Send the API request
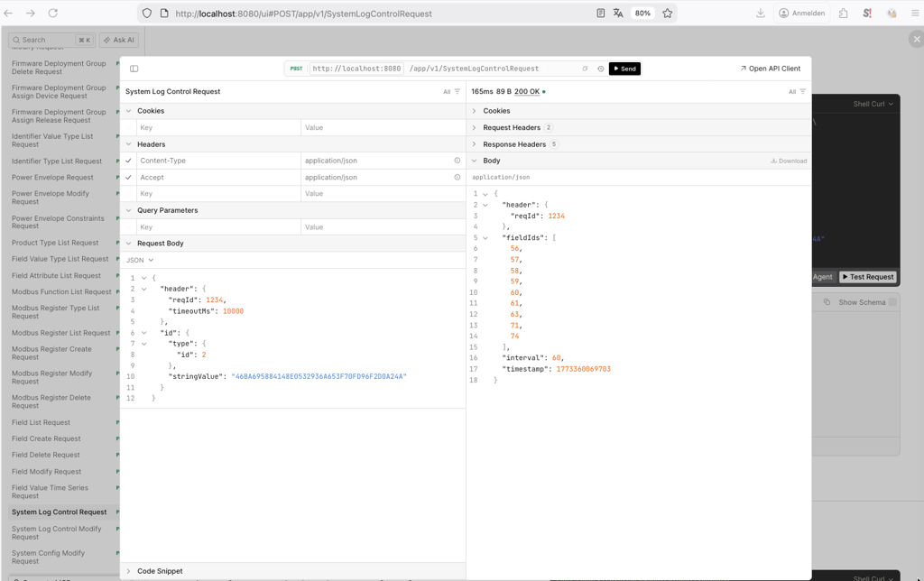The image size is (924, 581). [x=624, y=69]
